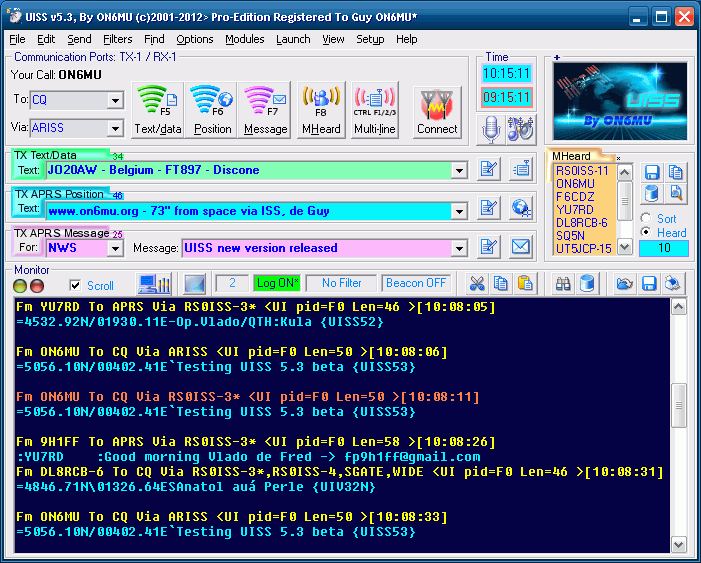
Task: Expand the For: NWS dropdown
Action: pos(115,248)
